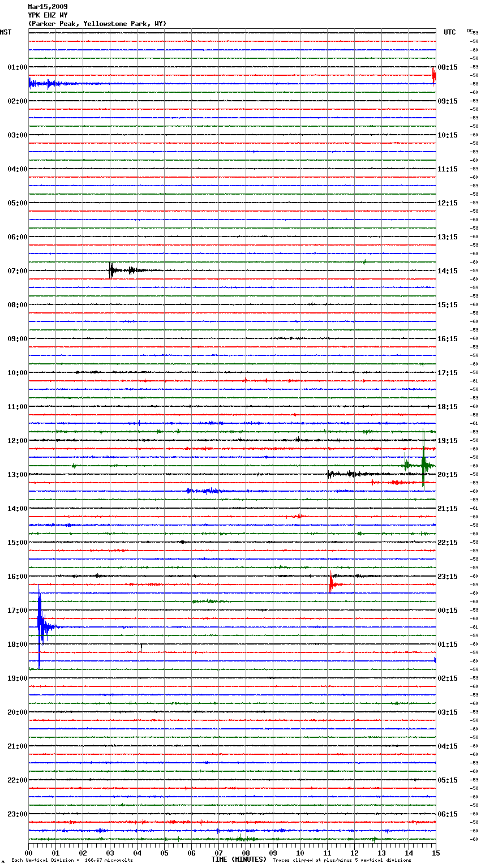Select the red spike ending the 01:15 trace
Viewport: 481px width, 868px height.
pyautogui.click(x=433, y=75)
